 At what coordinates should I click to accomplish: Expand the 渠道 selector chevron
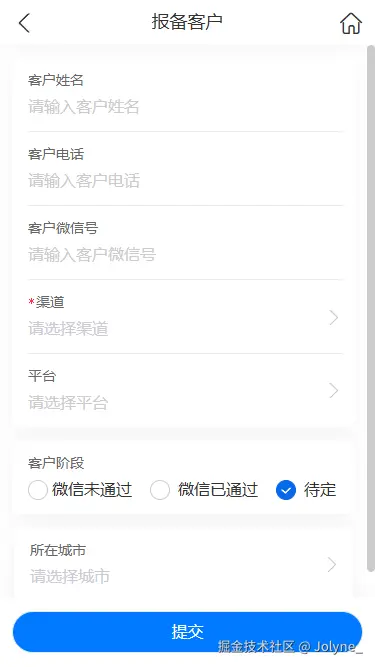coord(334,317)
